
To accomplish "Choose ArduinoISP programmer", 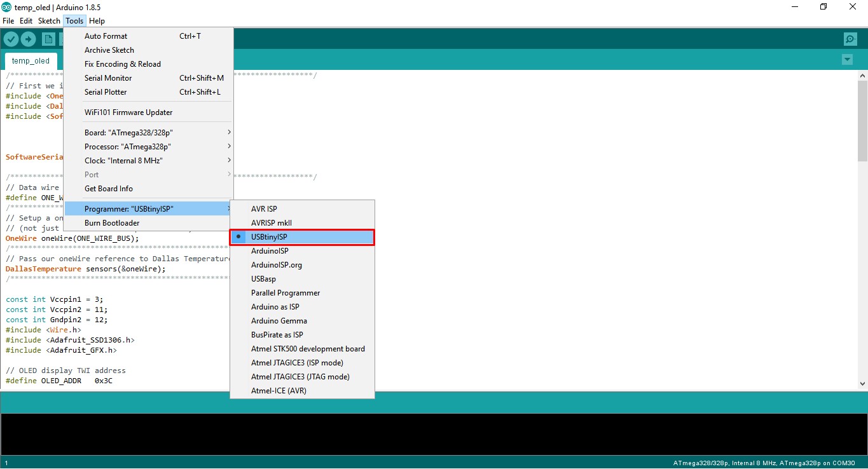I will pos(302,251).
